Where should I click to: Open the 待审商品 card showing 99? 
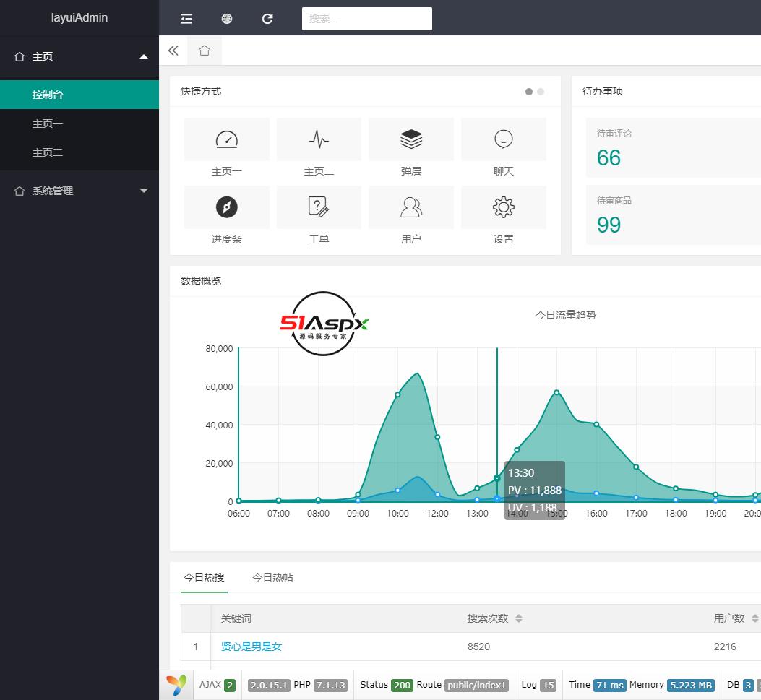pos(674,215)
